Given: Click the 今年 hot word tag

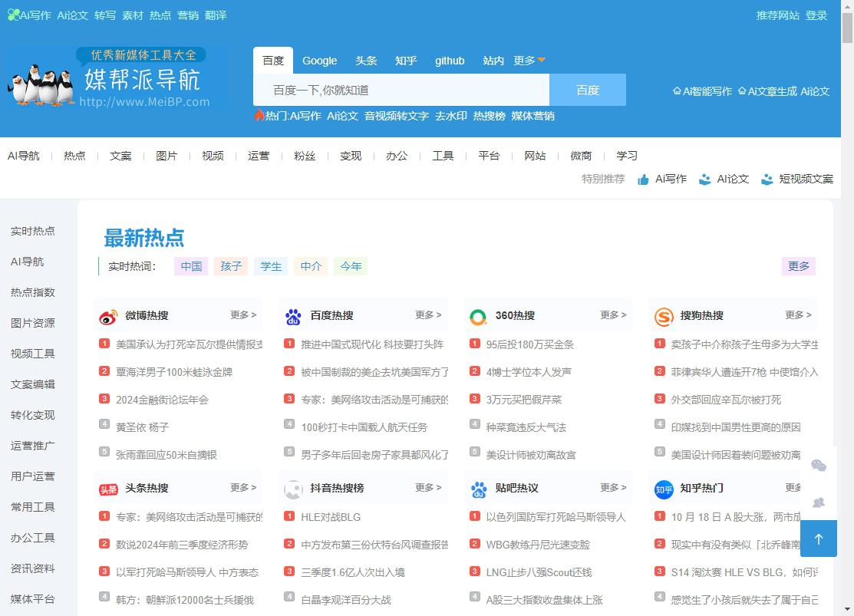Looking at the screenshot, I should pyautogui.click(x=351, y=266).
